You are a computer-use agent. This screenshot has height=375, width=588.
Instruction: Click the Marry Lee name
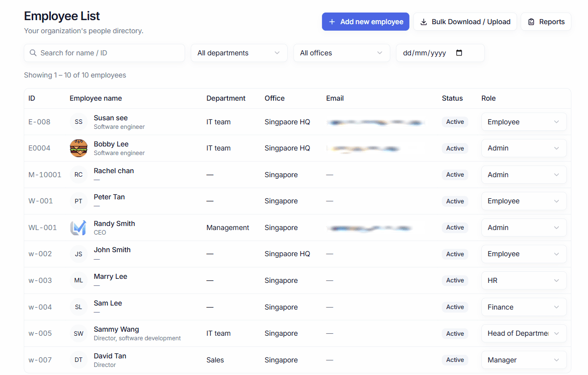pos(110,277)
